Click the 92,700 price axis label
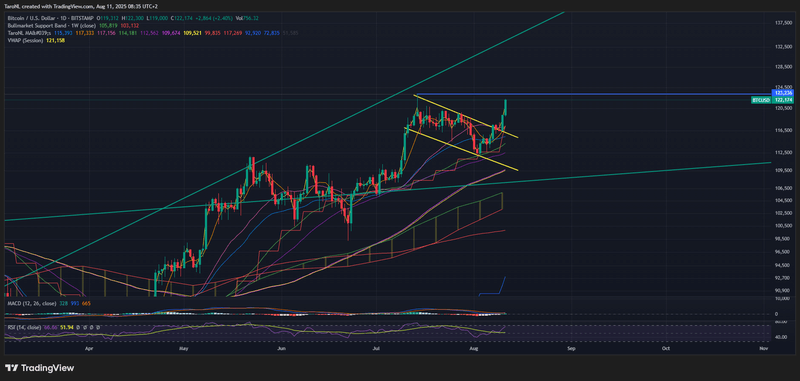 point(783,278)
